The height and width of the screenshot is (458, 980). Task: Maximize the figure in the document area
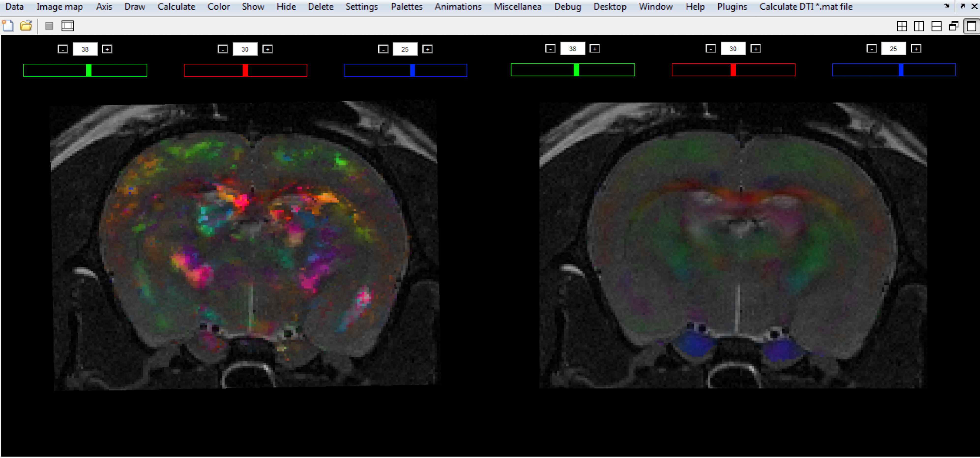tap(971, 26)
